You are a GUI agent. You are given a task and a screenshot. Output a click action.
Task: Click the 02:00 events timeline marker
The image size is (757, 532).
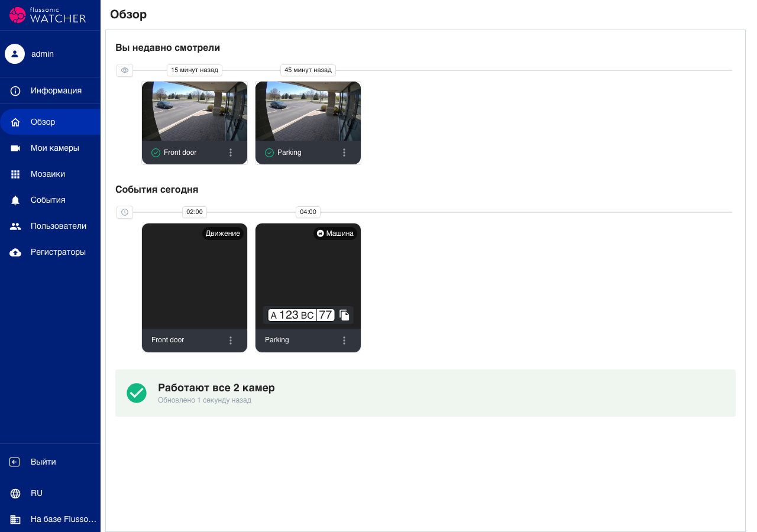coord(195,212)
